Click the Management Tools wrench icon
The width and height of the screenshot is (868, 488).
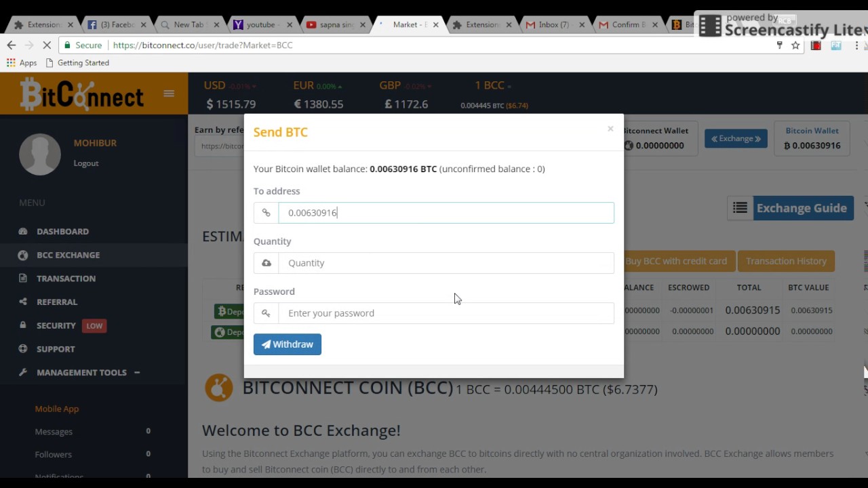23,372
